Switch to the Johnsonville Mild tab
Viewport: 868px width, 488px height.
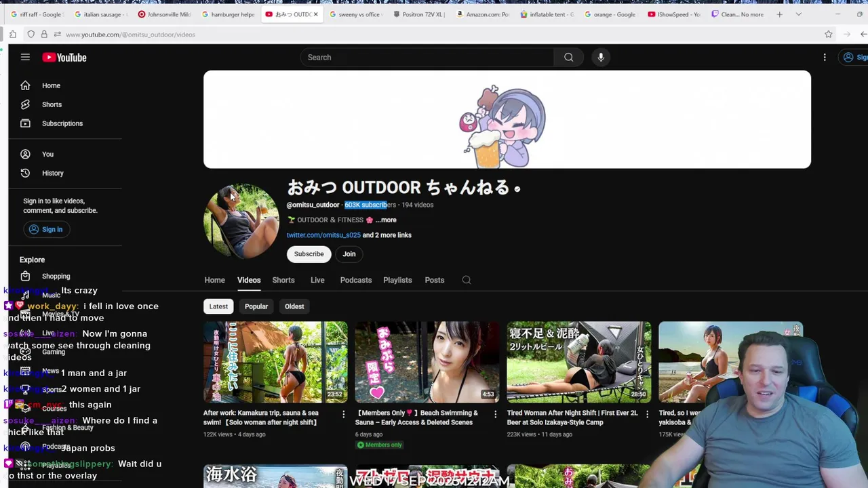click(x=164, y=14)
